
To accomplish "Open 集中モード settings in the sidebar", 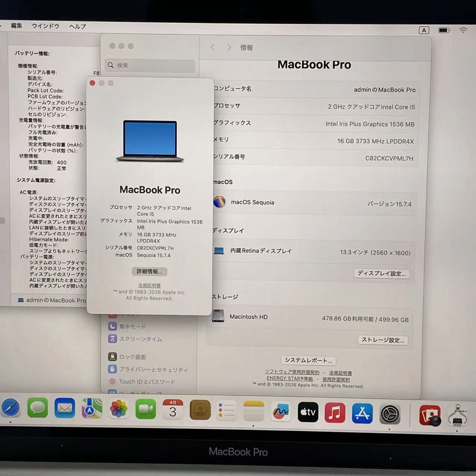I will 132,326.
